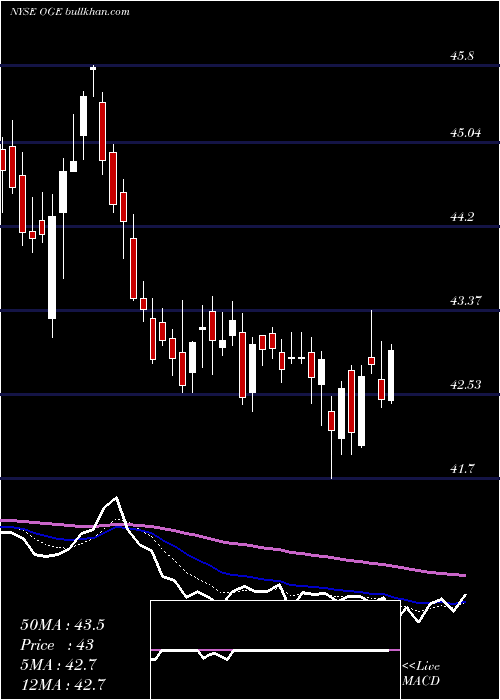Click the 50MA : 43.5 readout
500x700 pixels.
[62, 625]
